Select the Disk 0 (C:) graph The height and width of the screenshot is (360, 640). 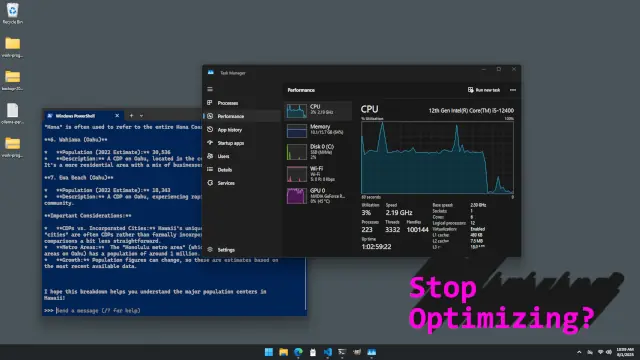pos(297,152)
